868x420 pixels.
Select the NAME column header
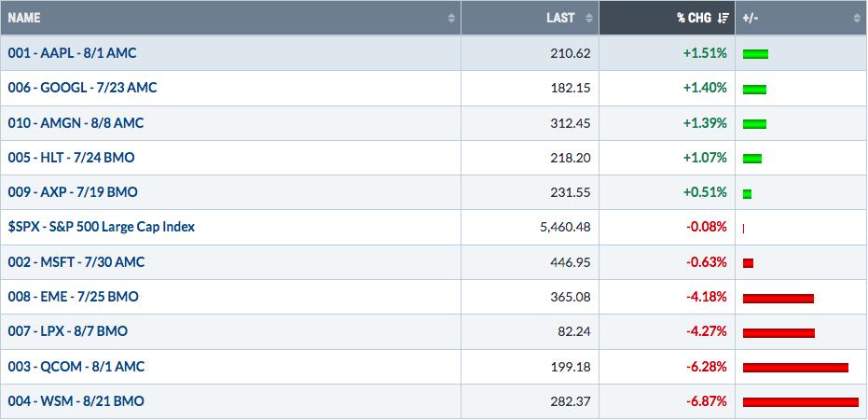point(230,18)
